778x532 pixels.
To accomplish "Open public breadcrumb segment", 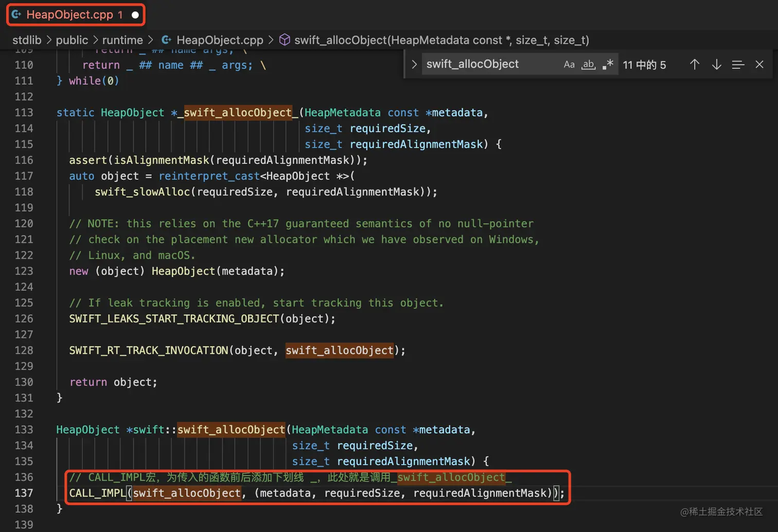I will (x=72, y=40).
